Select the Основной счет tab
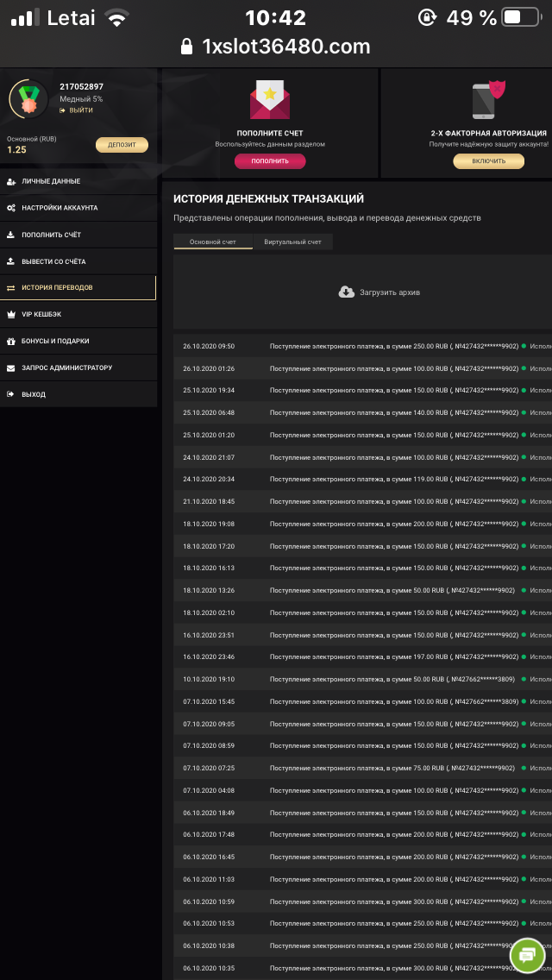Screen dimensions: 552x980 click(x=213, y=242)
